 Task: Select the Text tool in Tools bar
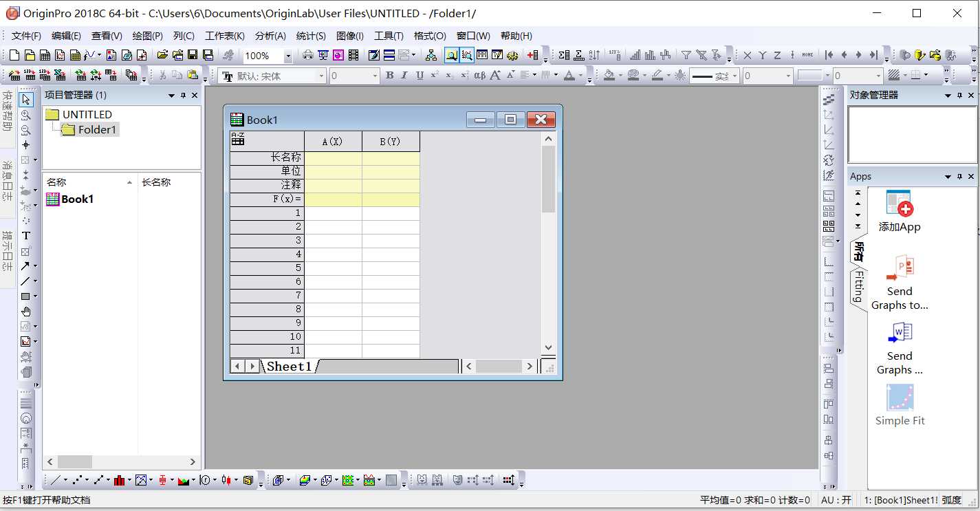26,235
